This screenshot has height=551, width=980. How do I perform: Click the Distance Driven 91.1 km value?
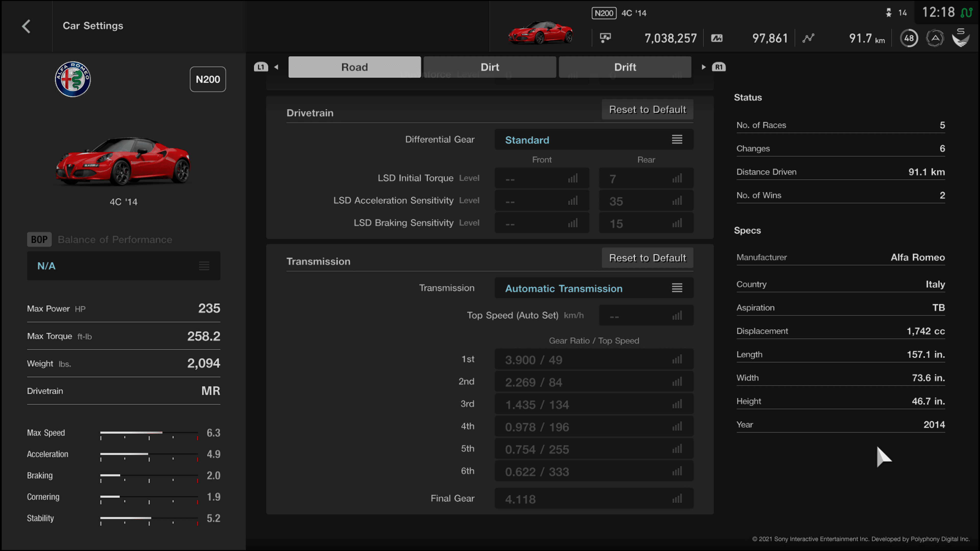click(926, 172)
